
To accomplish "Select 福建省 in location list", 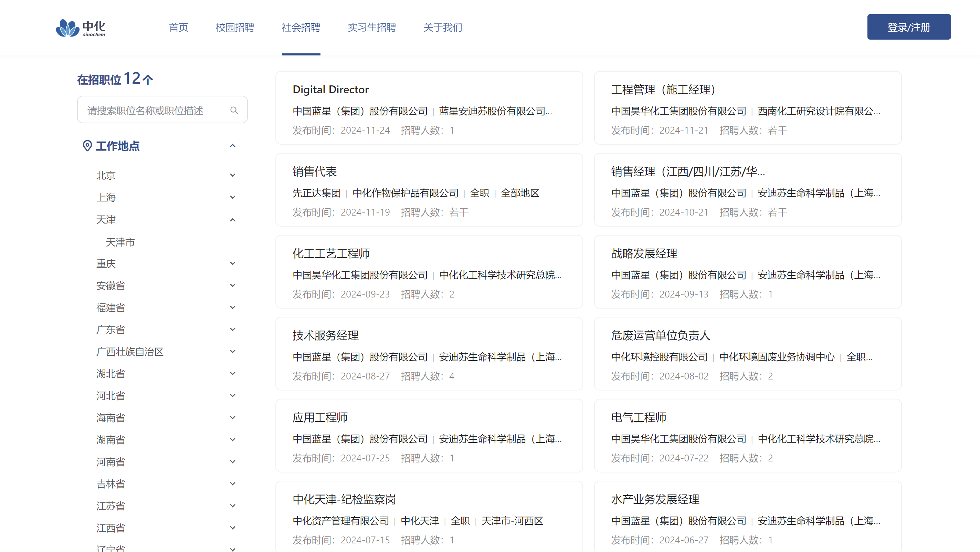I will coord(111,308).
